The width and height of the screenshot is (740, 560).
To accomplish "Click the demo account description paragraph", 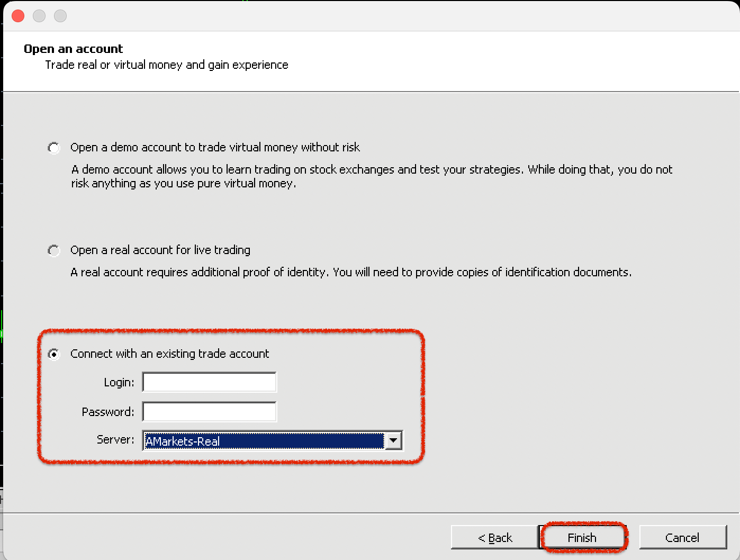I will coord(371,176).
